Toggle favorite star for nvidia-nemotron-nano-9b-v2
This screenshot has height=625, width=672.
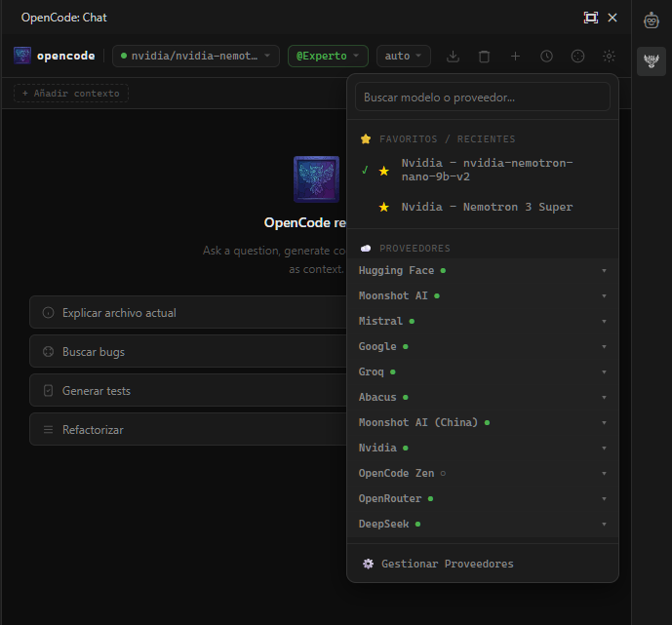tap(384, 171)
